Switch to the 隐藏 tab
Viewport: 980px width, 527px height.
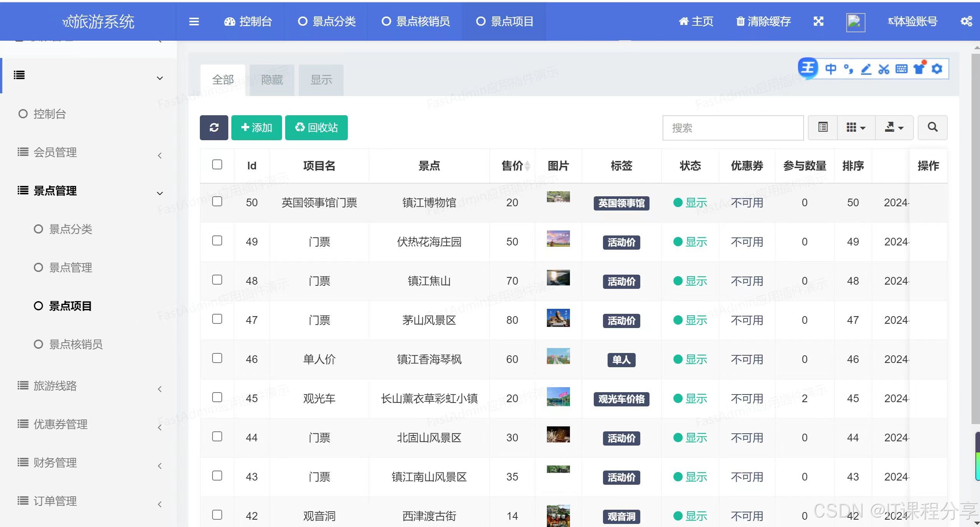click(x=272, y=80)
